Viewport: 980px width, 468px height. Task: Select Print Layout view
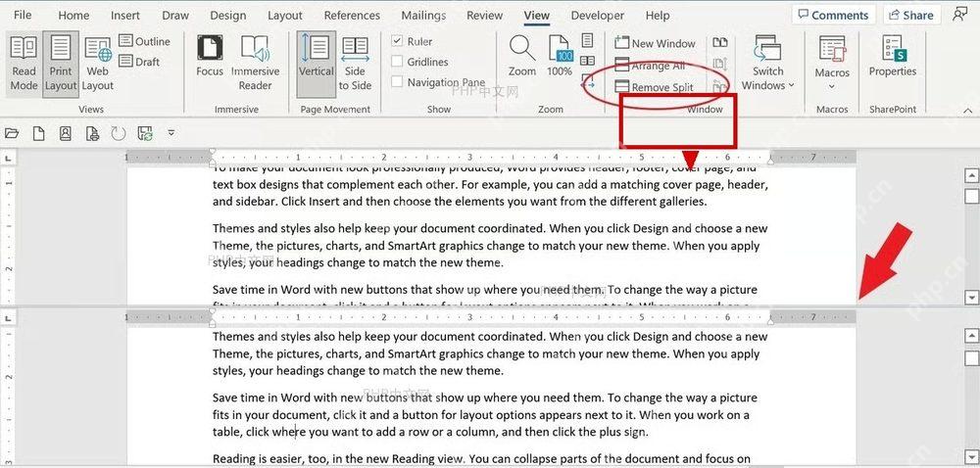[x=61, y=64]
